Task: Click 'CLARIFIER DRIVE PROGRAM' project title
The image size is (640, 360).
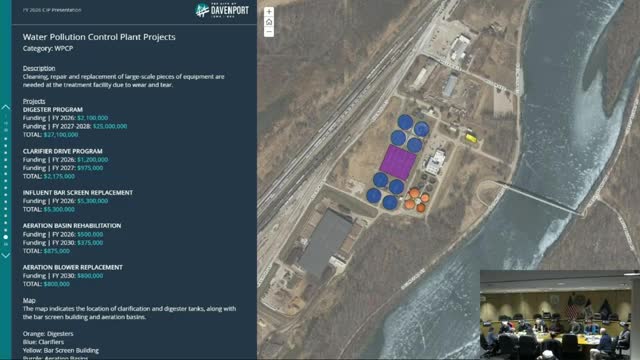Action: point(62,151)
